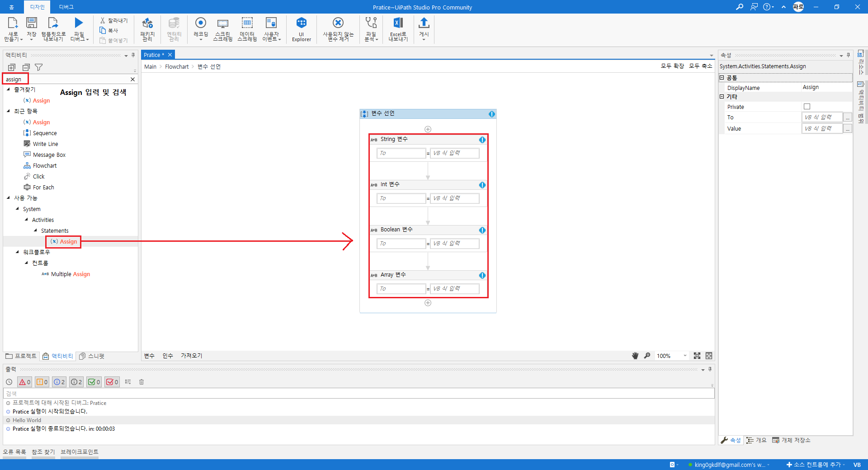The width and height of the screenshot is (868, 470).
Task: Click 모두 확장 expand all
Action: coord(672,66)
